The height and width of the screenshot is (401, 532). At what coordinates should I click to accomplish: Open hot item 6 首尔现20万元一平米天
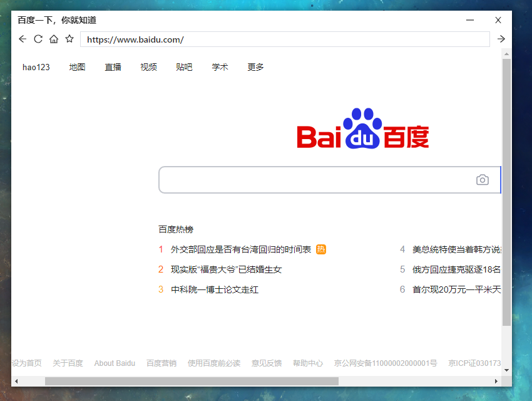[456, 289]
